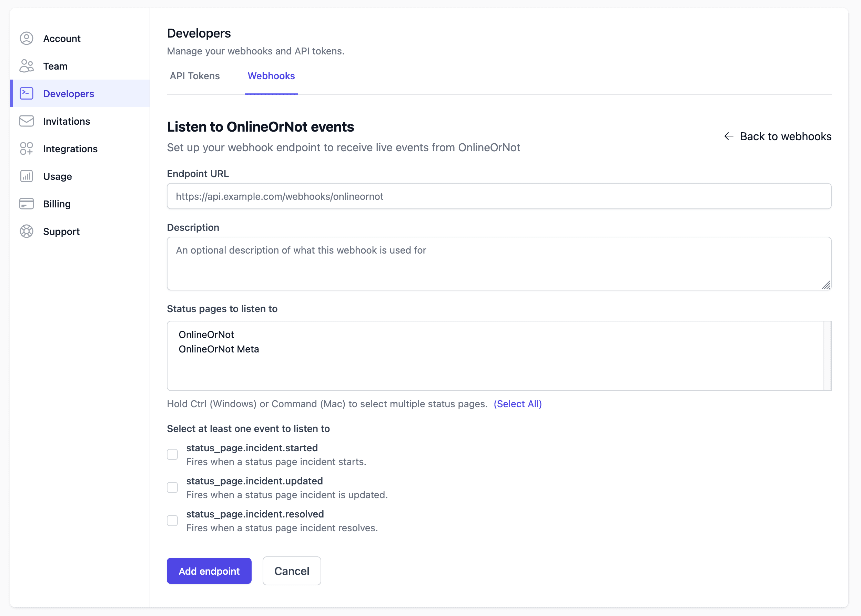This screenshot has height=616, width=861.
Task: Click the Add endpoint button
Action: pos(209,571)
